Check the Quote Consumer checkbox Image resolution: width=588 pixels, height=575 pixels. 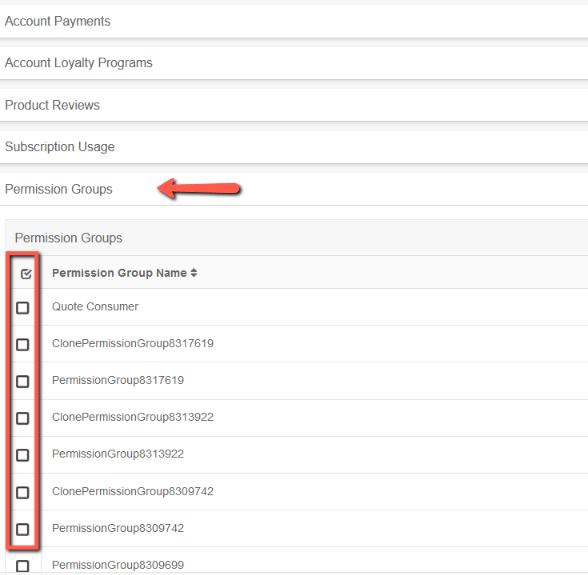point(22,308)
